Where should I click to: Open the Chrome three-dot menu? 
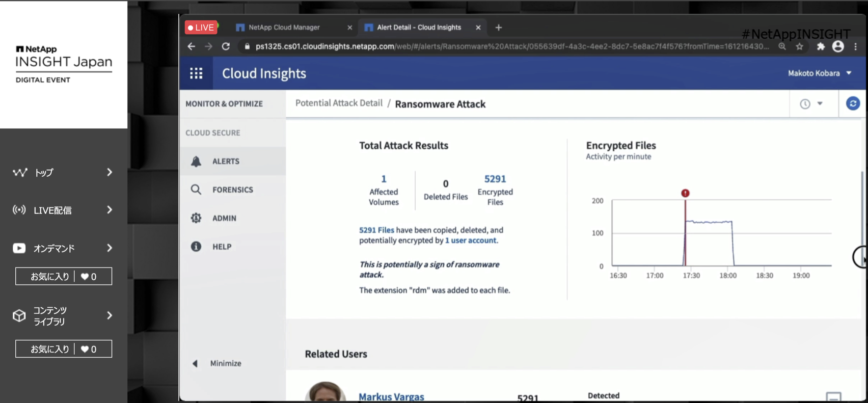tap(856, 46)
